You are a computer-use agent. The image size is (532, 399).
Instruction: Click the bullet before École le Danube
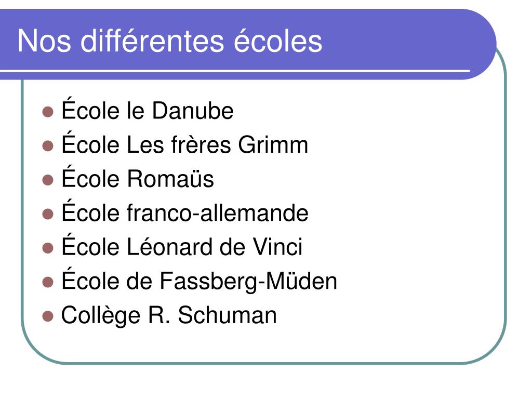(48, 112)
